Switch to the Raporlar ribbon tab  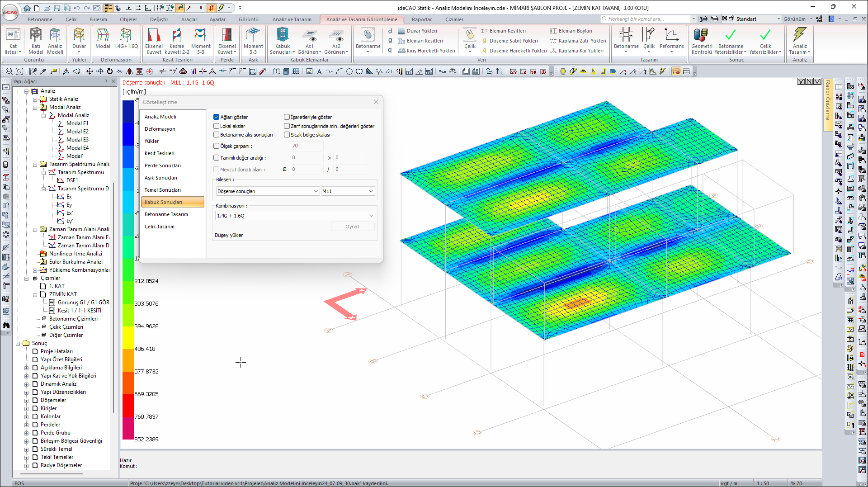point(421,19)
